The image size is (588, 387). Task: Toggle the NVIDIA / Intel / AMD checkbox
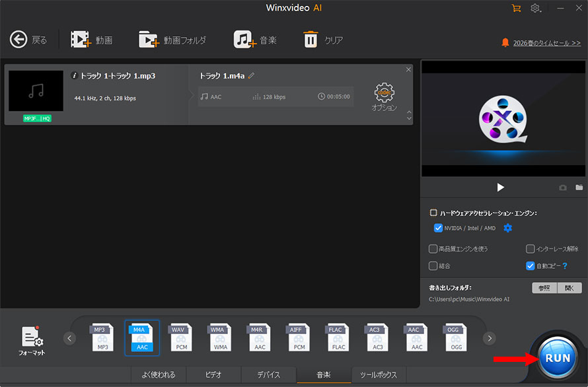point(437,229)
